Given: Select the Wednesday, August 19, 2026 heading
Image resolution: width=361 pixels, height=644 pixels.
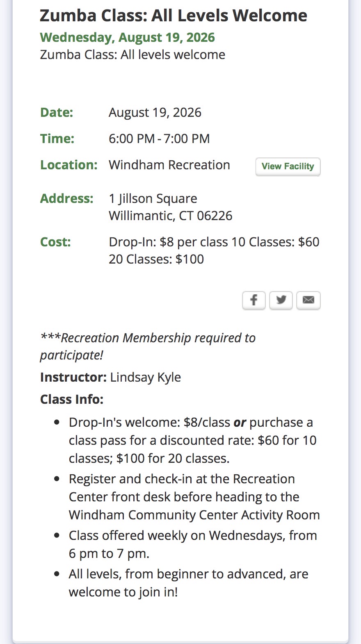Looking at the screenshot, I should [128, 37].
